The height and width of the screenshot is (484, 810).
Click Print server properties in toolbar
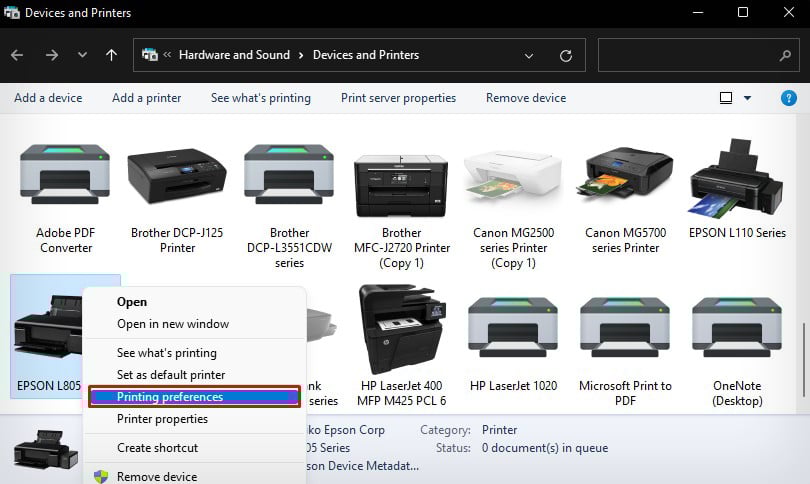[x=398, y=98]
